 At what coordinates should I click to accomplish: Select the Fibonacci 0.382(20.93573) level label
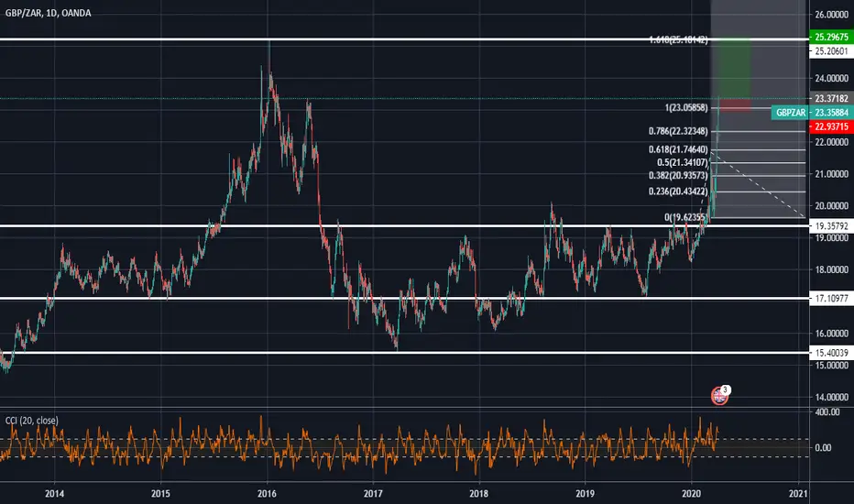[679, 175]
